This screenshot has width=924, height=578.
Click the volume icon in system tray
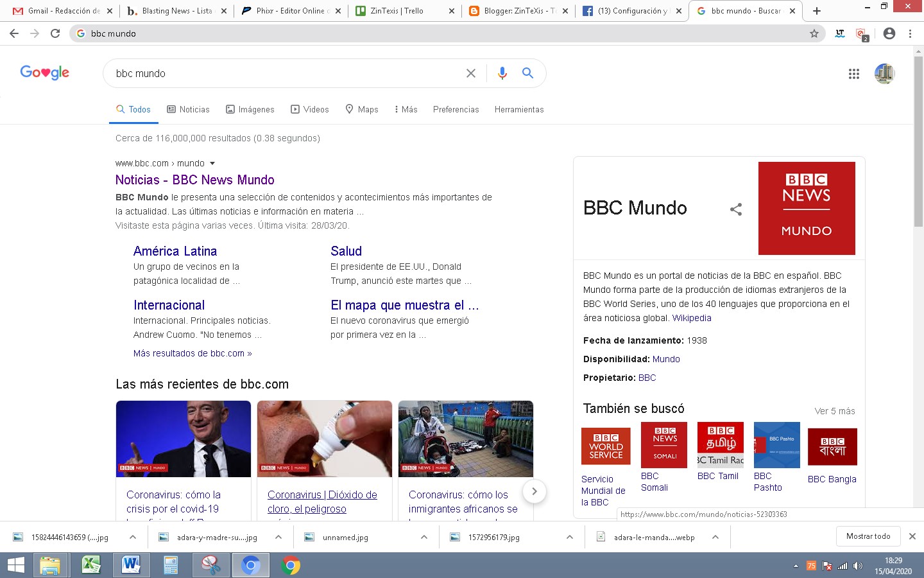click(858, 566)
